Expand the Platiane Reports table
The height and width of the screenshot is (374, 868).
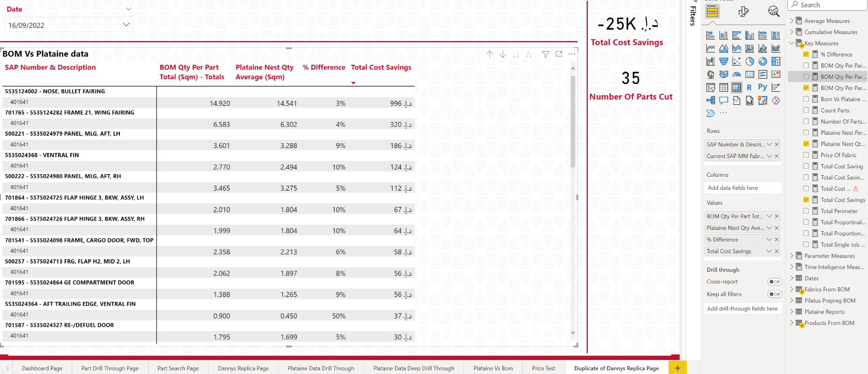pos(791,312)
